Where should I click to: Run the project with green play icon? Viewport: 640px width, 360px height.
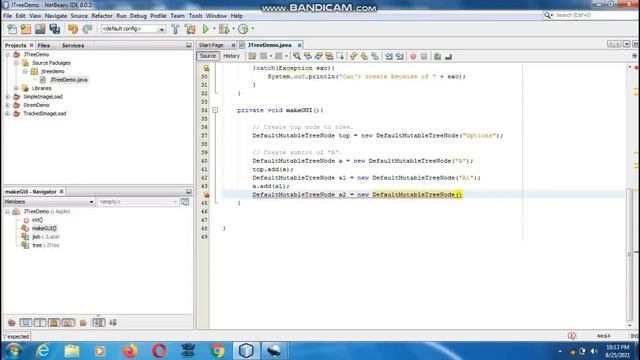206,29
